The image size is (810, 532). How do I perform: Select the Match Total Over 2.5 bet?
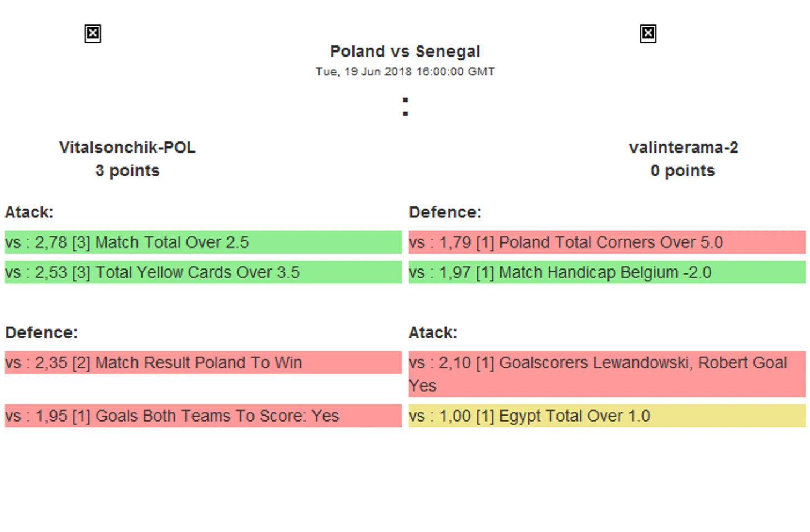click(x=203, y=242)
